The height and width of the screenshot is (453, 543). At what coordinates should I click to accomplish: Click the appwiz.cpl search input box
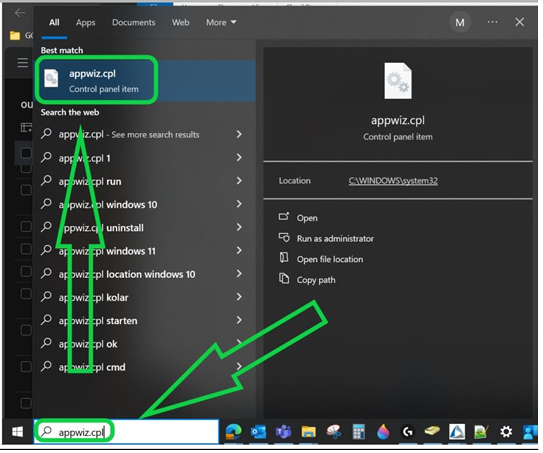[126, 432]
